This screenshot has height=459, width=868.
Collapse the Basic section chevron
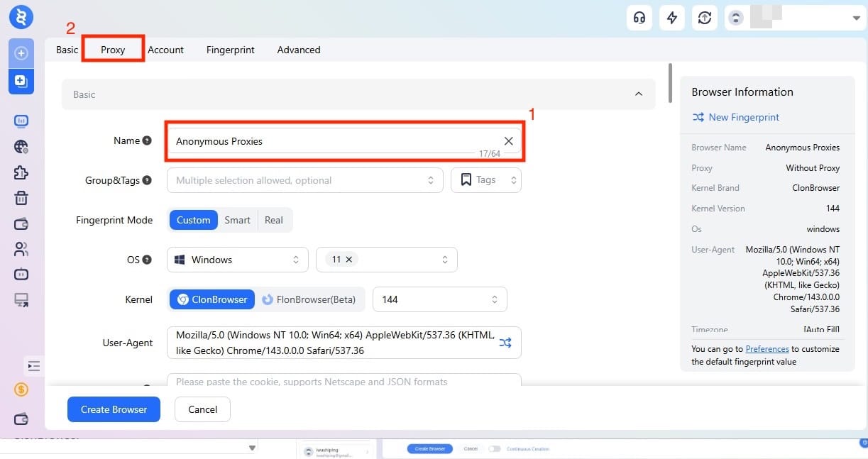click(638, 94)
